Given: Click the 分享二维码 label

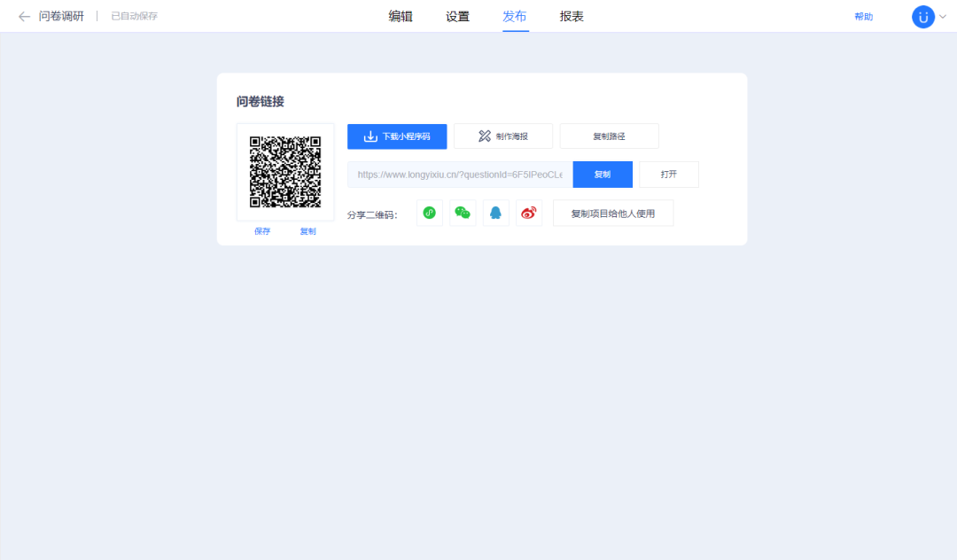Looking at the screenshot, I should point(372,214).
